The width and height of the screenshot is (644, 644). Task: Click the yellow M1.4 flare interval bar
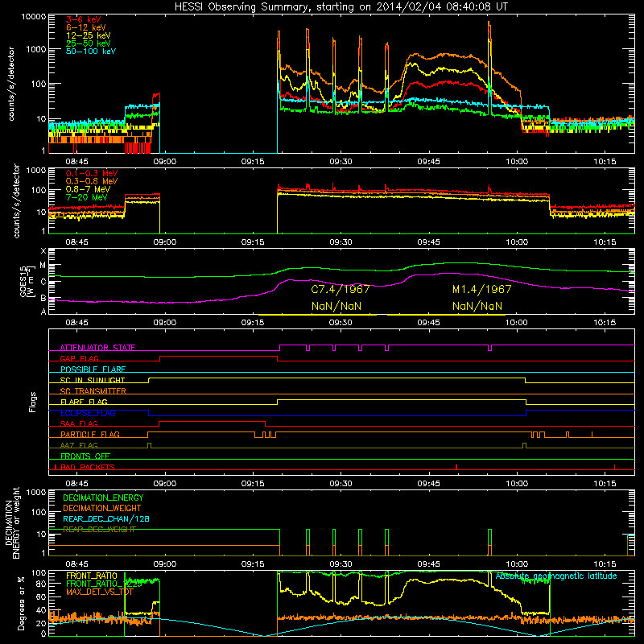[447, 315]
